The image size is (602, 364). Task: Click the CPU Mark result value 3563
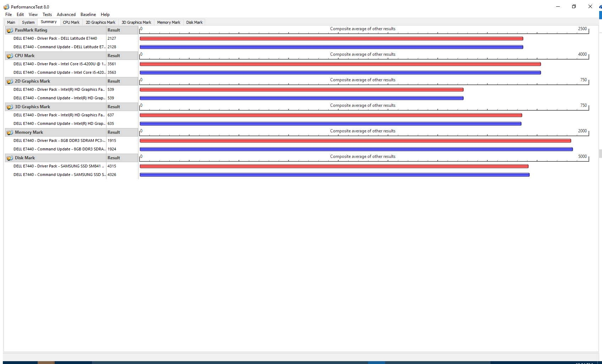(x=112, y=72)
